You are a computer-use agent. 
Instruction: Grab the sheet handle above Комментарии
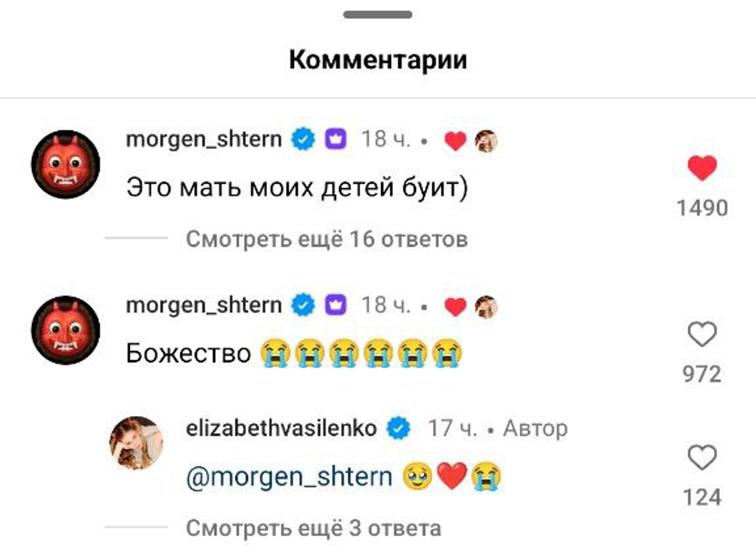click(378, 15)
